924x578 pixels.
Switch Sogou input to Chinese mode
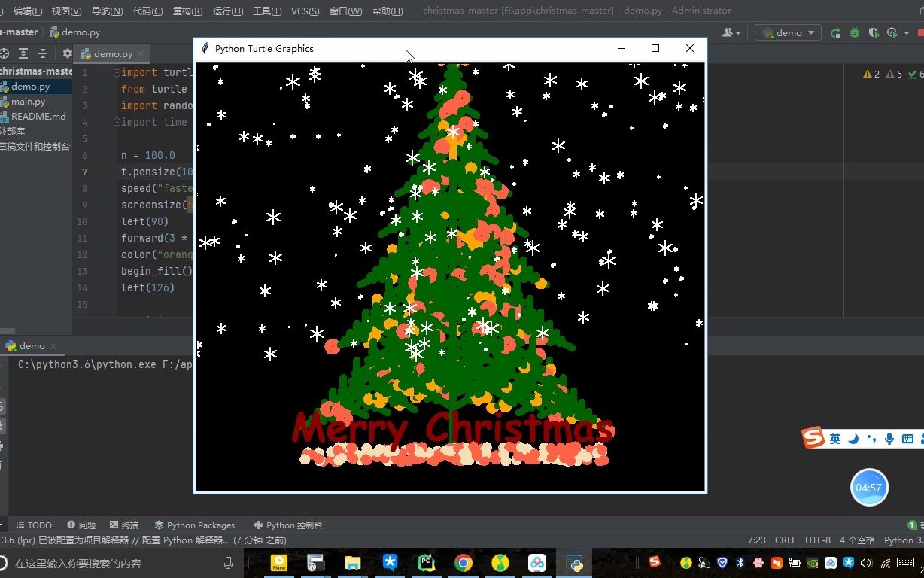(x=834, y=438)
